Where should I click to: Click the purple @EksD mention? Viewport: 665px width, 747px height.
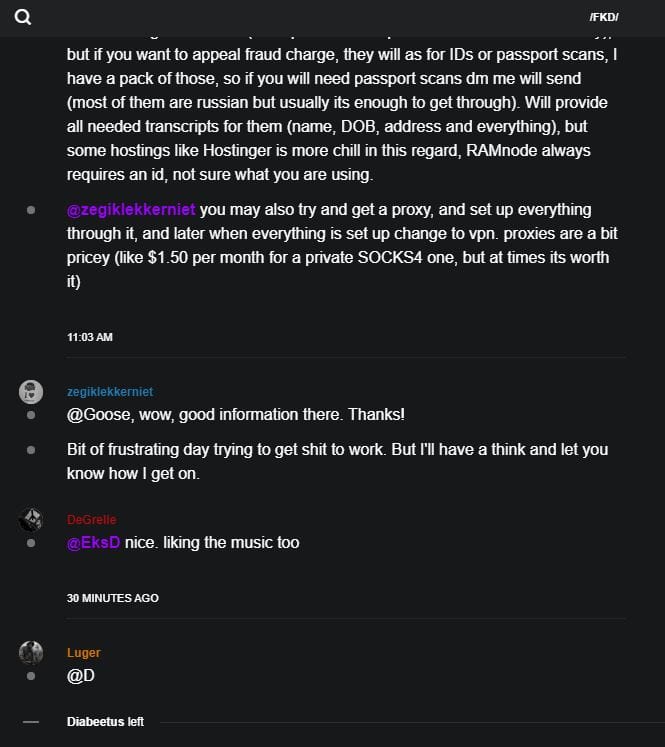pyautogui.click(x=93, y=543)
